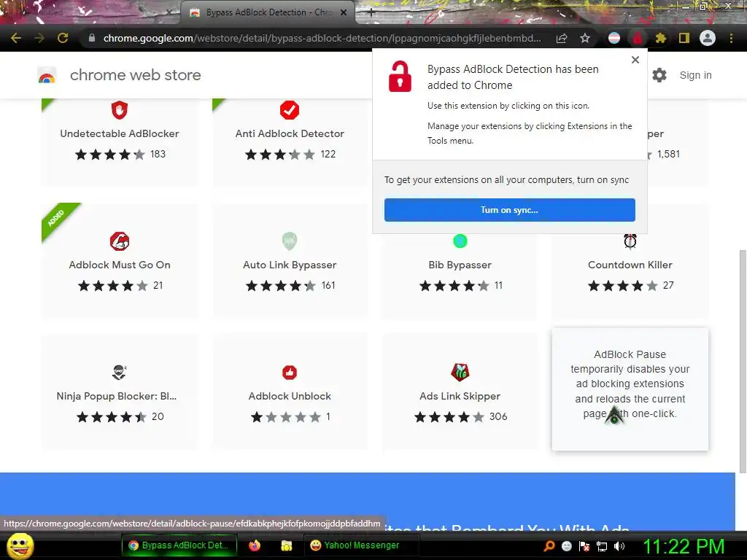747x560 pixels.
Task: Open the Chrome profile avatar
Action: 708,38
